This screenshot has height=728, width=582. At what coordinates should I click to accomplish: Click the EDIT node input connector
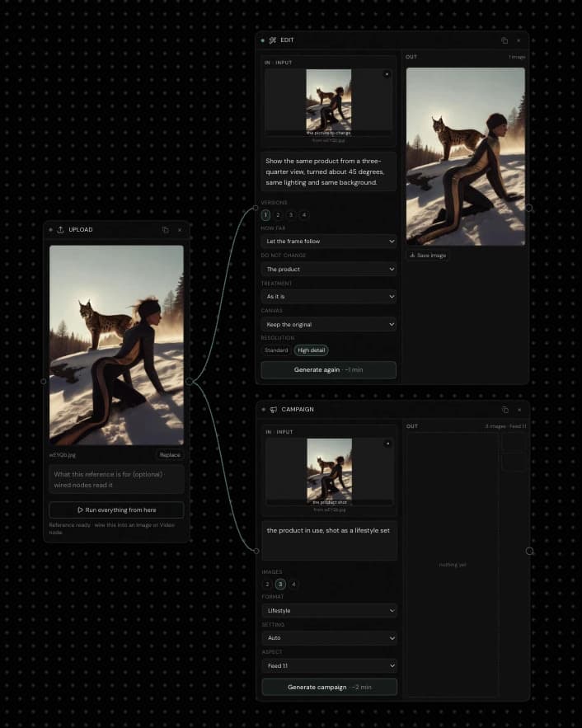click(256, 208)
